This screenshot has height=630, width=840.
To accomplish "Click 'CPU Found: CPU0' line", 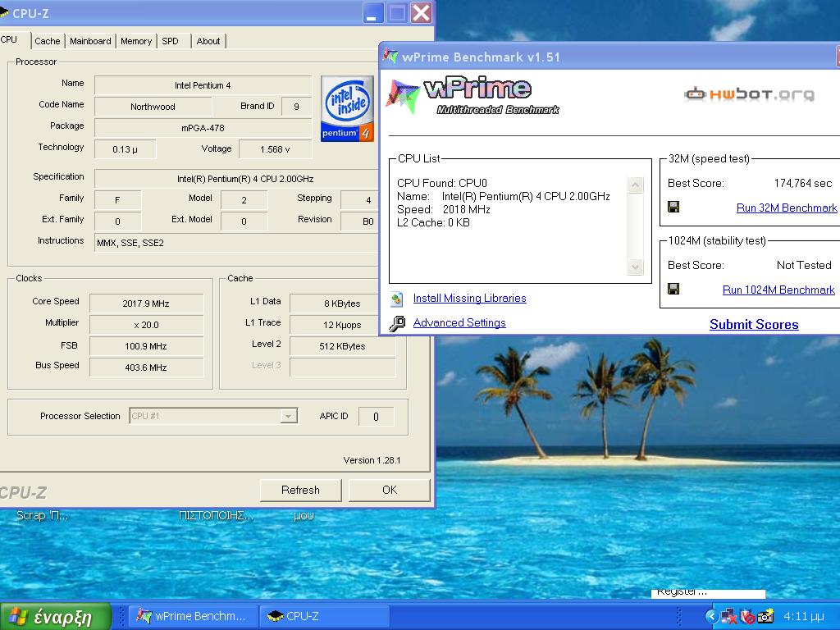I will point(442,183).
